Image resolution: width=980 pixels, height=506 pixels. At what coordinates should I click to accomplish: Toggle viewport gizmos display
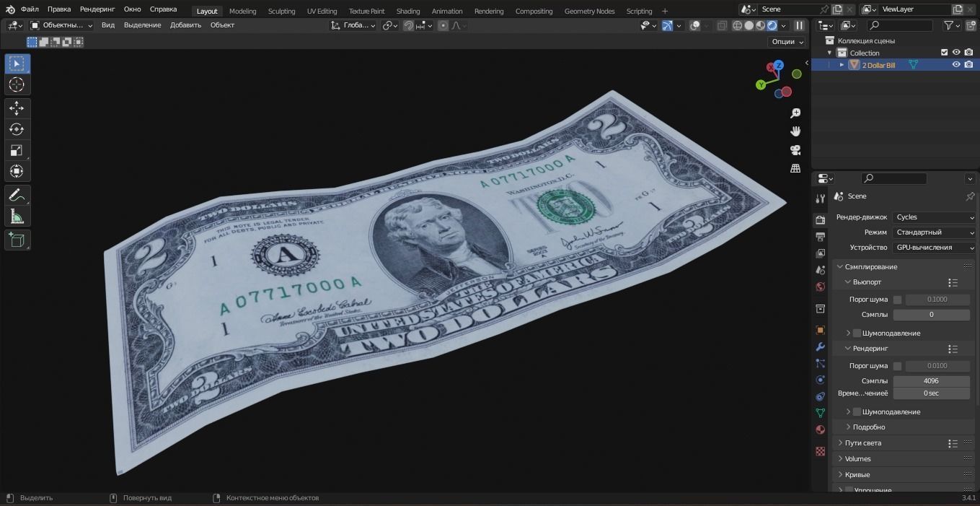[667, 25]
